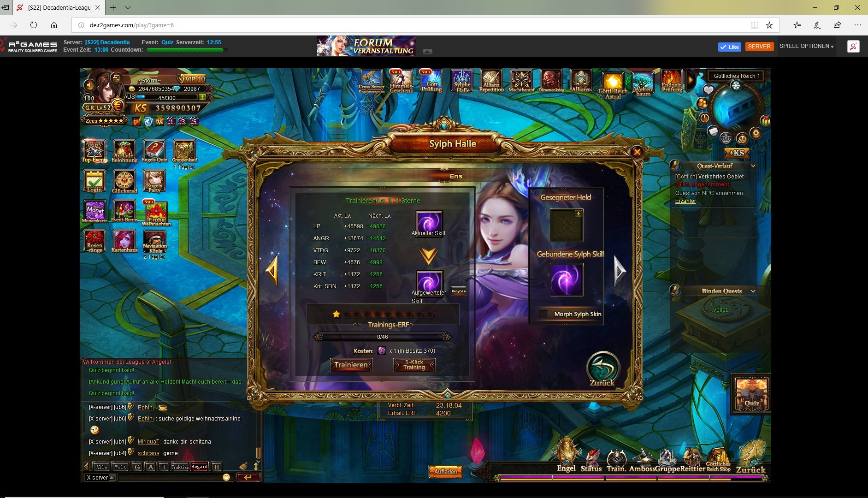868x498 pixels.
Task: Click the Trainings-ERF progress bar
Action: pyautogui.click(x=382, y=337)
